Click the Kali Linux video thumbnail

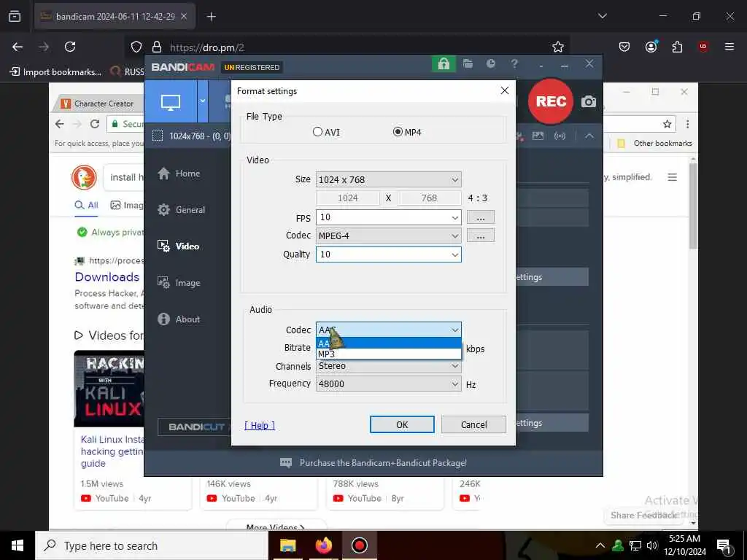click(109, 389)
